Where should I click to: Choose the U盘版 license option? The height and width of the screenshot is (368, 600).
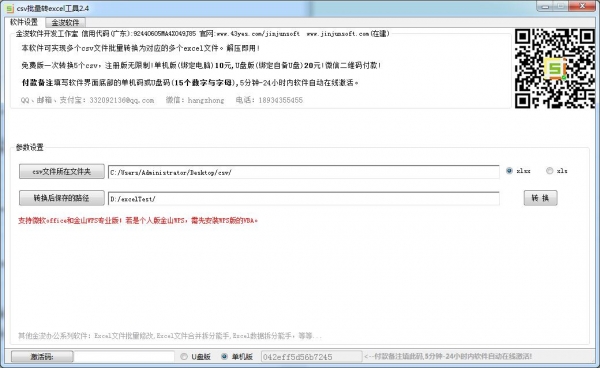coord(196,357)
